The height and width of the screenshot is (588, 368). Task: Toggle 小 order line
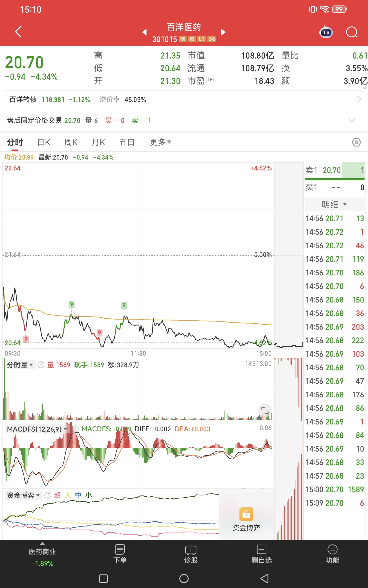[88, 495]
